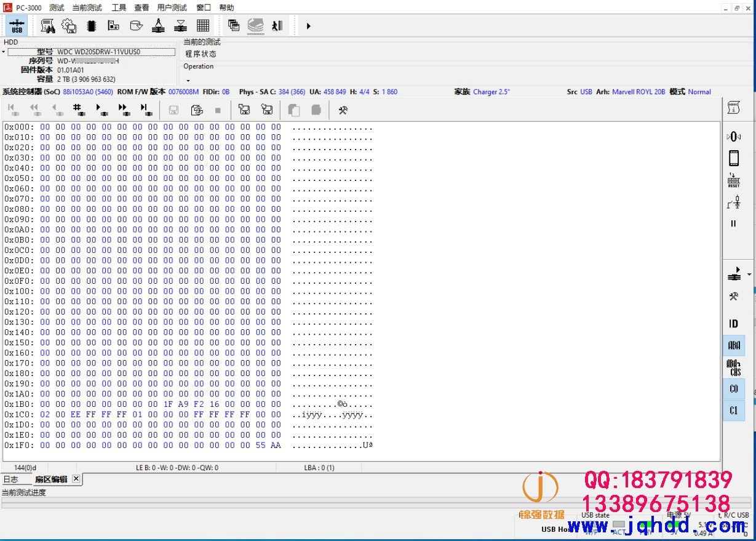This screenshot has width=756, height=541.
Task: Open the map-with-binoculars search tool
Action: pos(47,26)
